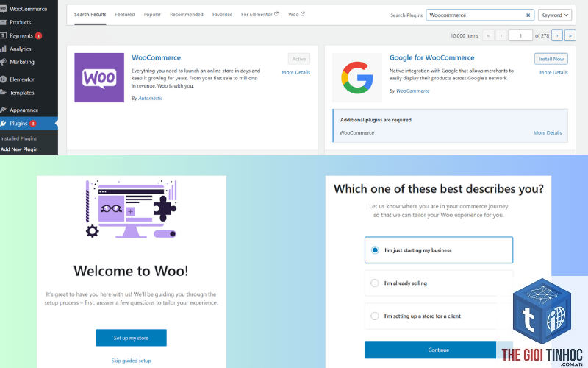Open Products icon in sidebar
The image size is (588, 368).
(x=4, y=22)
